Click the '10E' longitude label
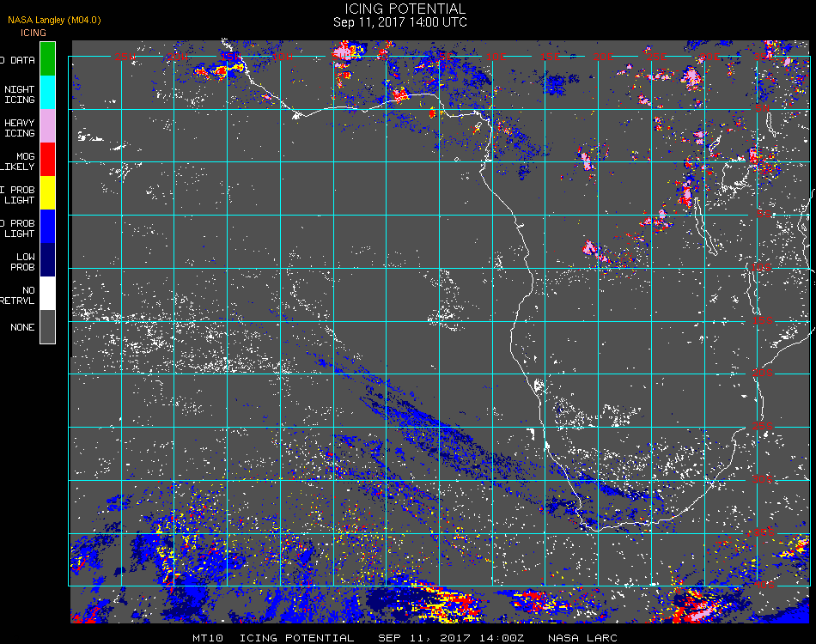The width and height of the screenshot is (816, 644). click(x=496, y=57)
